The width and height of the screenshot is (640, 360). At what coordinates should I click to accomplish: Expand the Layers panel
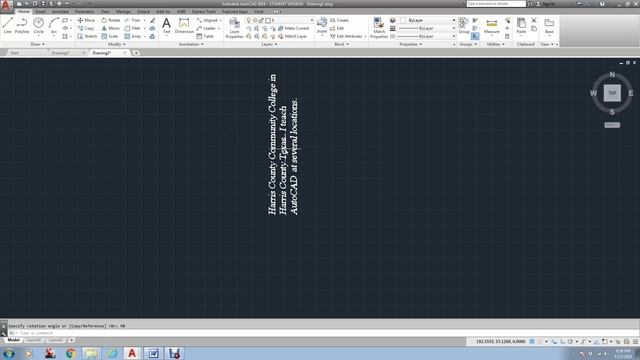[269, 44]
